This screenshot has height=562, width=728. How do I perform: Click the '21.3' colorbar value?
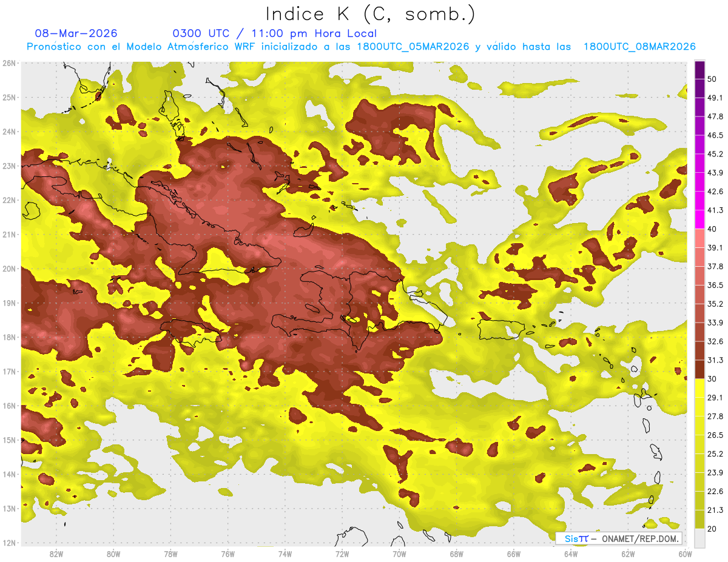tap(715, 510)
